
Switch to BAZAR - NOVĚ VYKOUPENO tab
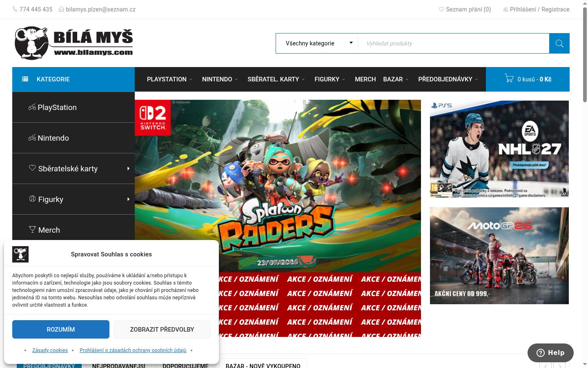(x=263, y=364)
